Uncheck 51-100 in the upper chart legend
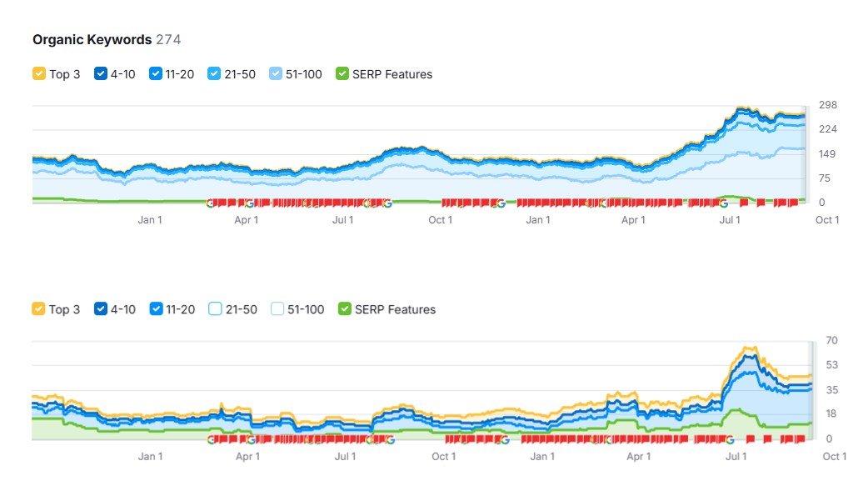This screenshot has height=491, width=868. pyautogui.click(x=277, y=74)
